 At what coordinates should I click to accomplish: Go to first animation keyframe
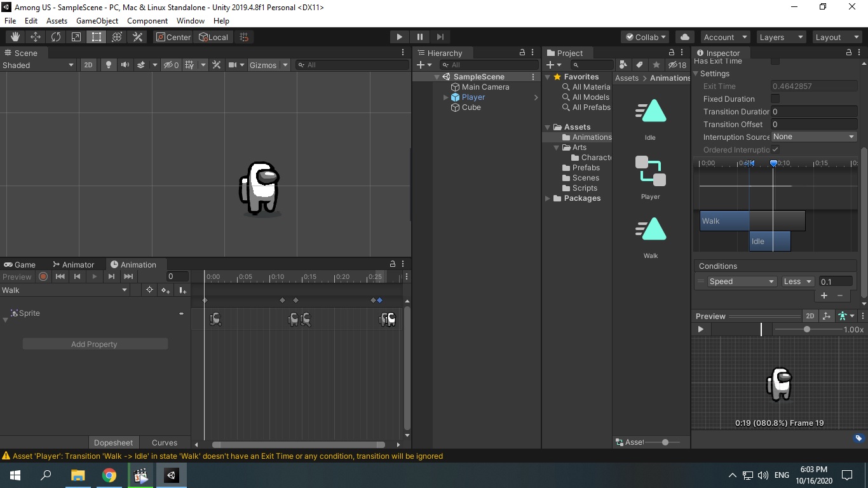pos(60,276)
